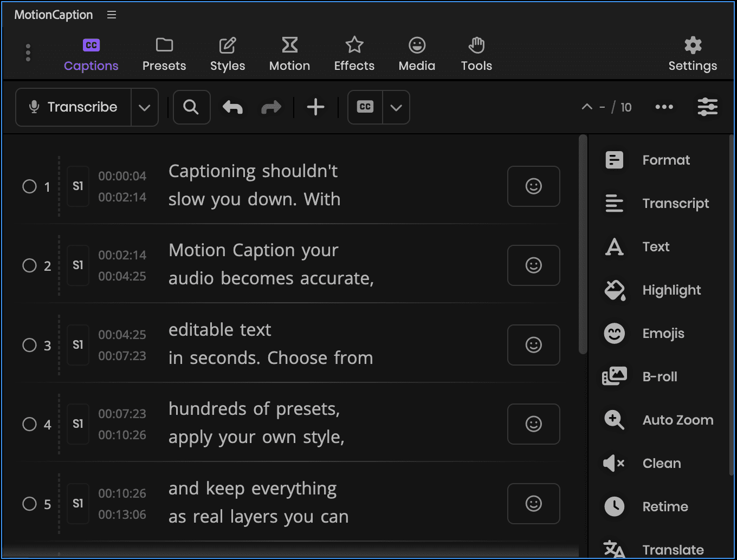737x560 pixels.
Task: Open the Tools tab
Action: coord(476,55)
